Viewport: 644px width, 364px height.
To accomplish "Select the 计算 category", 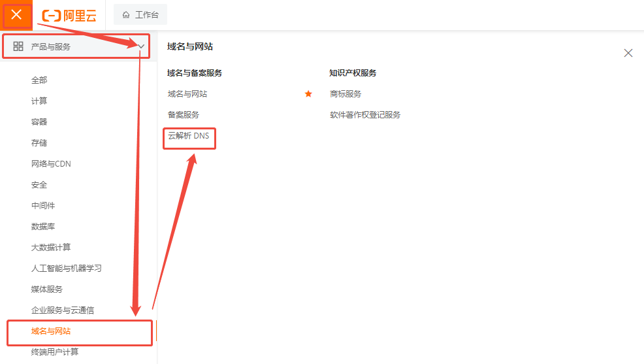I will (39, 101).
